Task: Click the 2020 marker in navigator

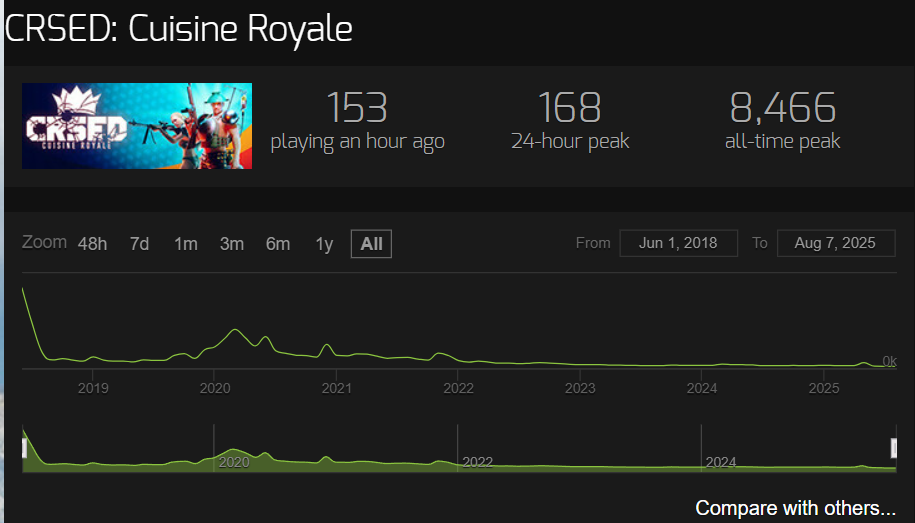Action: coord(234,463)
